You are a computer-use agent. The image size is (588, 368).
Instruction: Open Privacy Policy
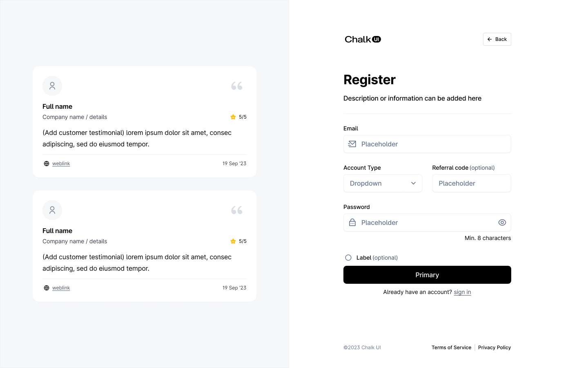494,347
